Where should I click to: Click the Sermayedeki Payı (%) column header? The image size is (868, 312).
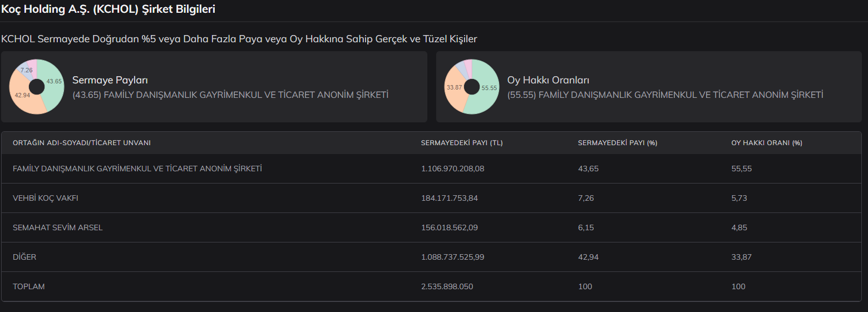618,143
